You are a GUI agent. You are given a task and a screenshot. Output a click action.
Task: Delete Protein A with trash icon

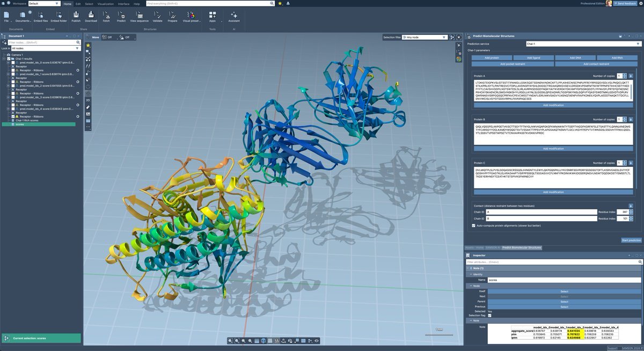coord(631,76)
